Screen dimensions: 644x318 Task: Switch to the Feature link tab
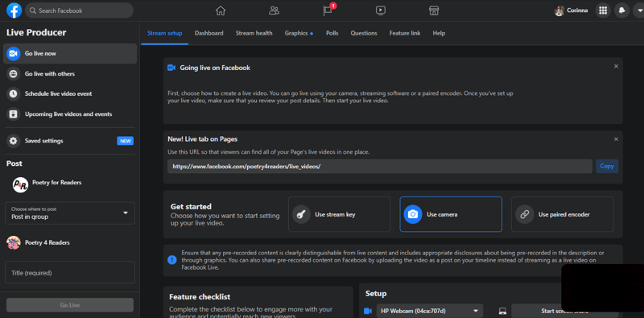click(405, 33)
